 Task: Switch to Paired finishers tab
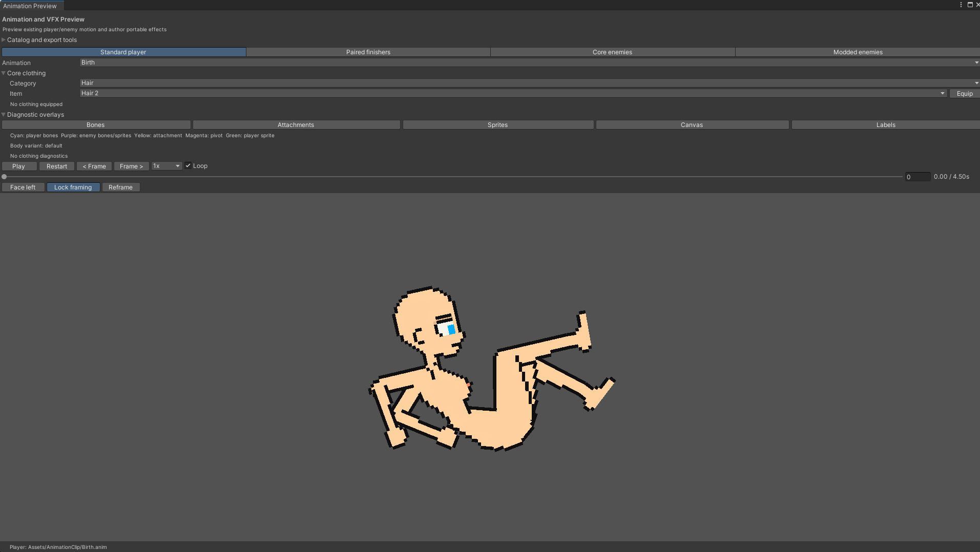[x=368, y=52]
